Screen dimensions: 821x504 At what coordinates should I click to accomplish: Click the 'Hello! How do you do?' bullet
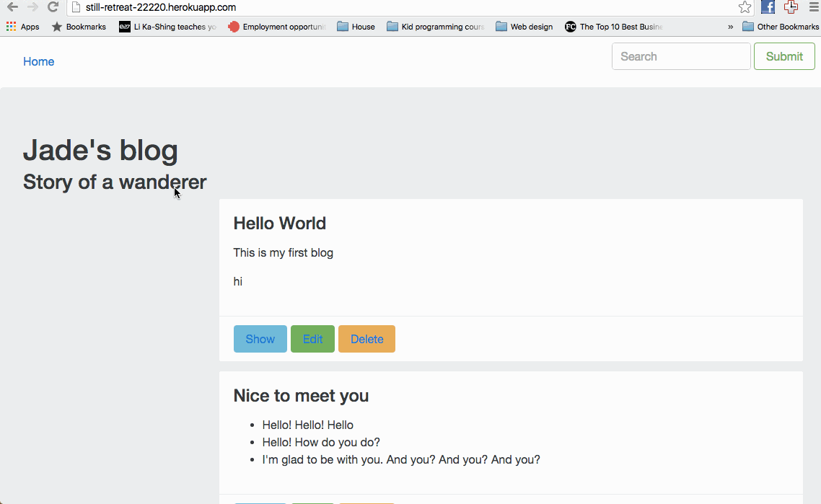(x=321, y=442)
